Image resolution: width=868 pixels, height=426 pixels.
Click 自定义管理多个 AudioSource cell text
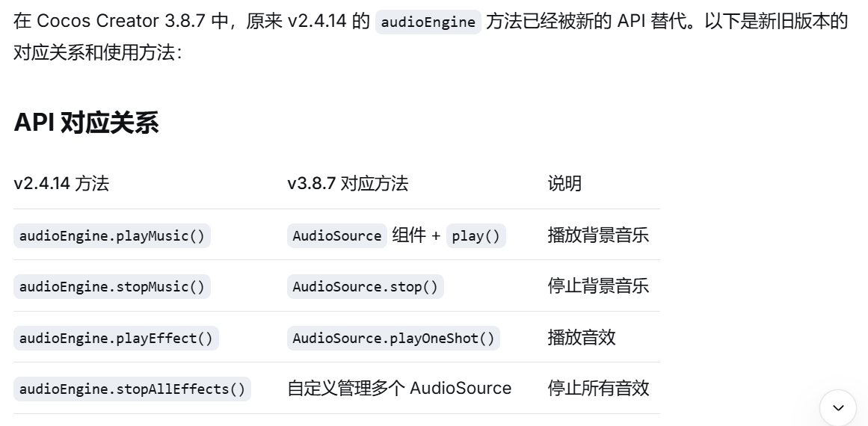(399, 389)
